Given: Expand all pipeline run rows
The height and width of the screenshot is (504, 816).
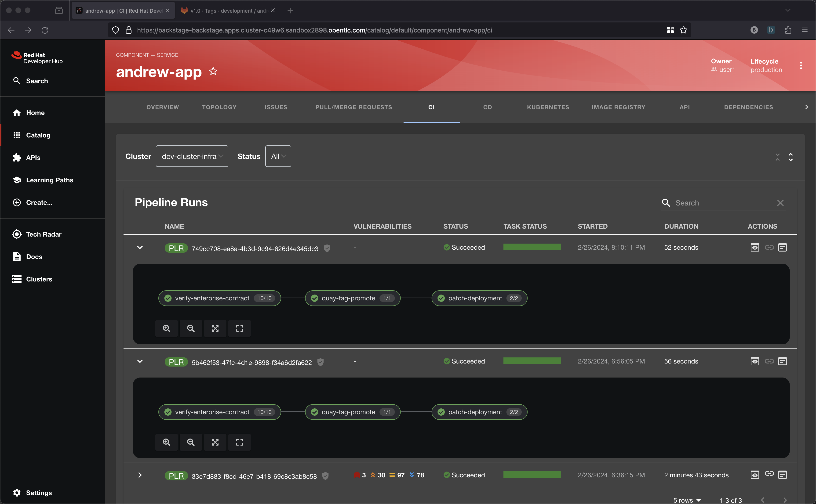Looking at the screenshot, I should 791,157.
